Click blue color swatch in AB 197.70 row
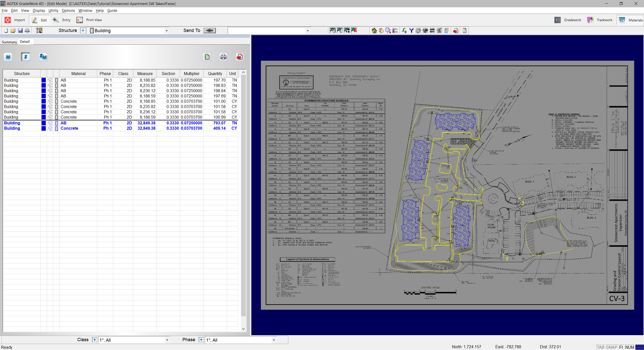644x350 pixels. tap(44, 80)
